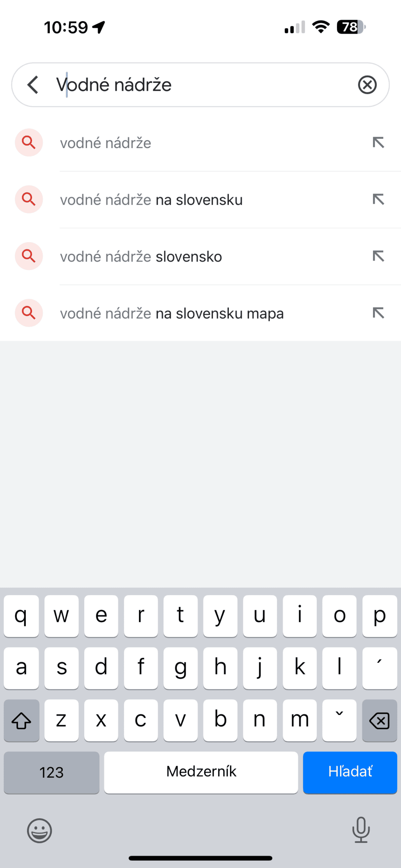Fill query arrow for 'na slovensku mapa' suggestion
This screenshot has height=868, width=401.
pyautogui.click(x=378, y=313)
